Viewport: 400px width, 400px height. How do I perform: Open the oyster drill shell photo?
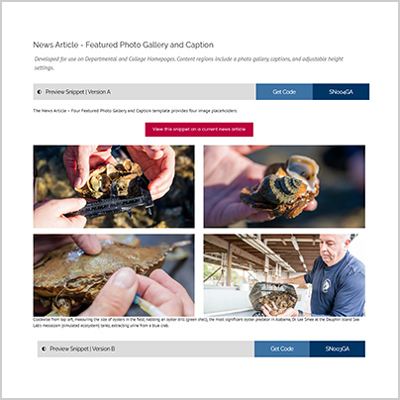coord(284,187)
